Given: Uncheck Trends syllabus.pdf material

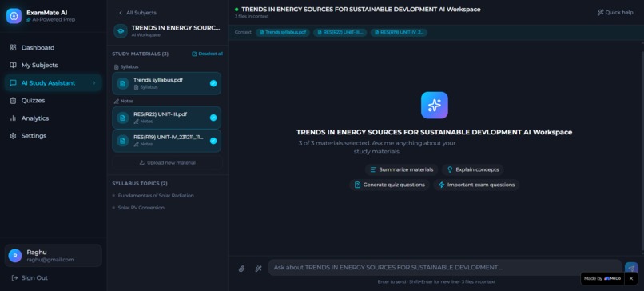Looking at the screenshot, I should (213, 83).
